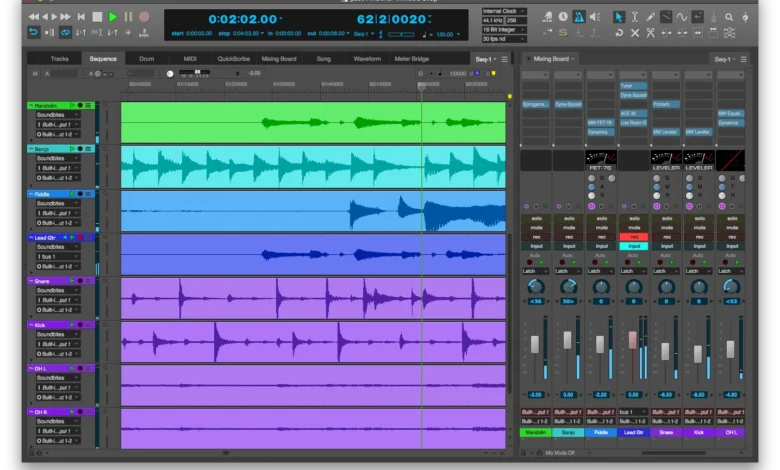Click the Snare channel volume fader

[x=665, y=351]
